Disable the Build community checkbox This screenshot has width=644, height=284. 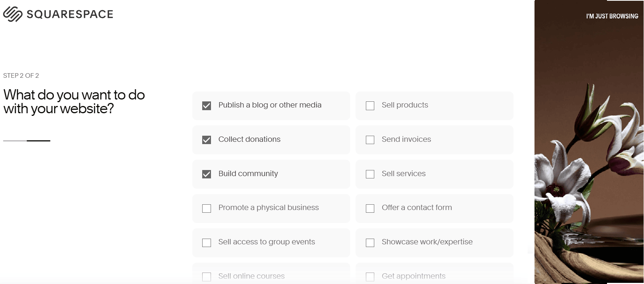[x=207, y=174]
